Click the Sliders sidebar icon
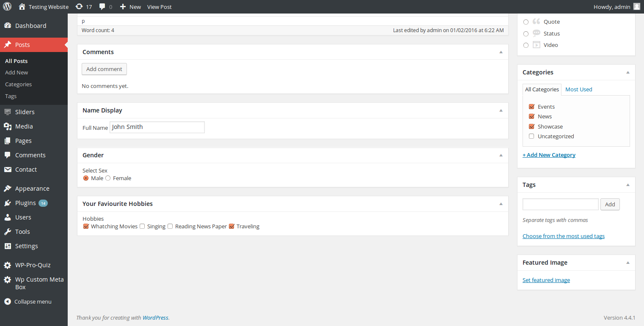This screenshot has height=326, width=644. click(x=8, y=112)
